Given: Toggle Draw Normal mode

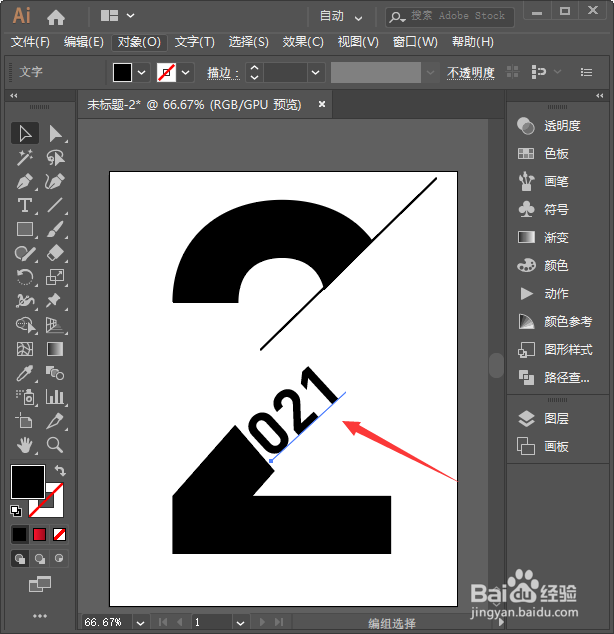Looking at the screenshot, I should click(19, 559).
